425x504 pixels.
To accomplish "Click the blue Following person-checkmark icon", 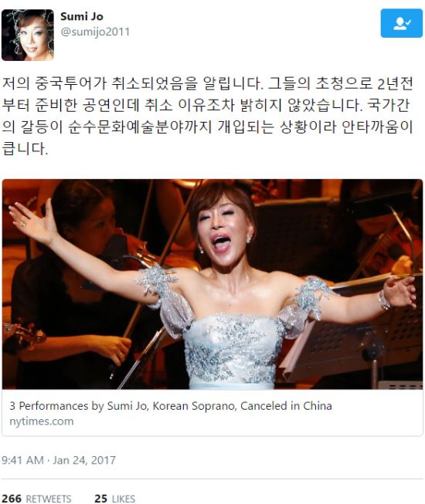I will pos(401,23).
